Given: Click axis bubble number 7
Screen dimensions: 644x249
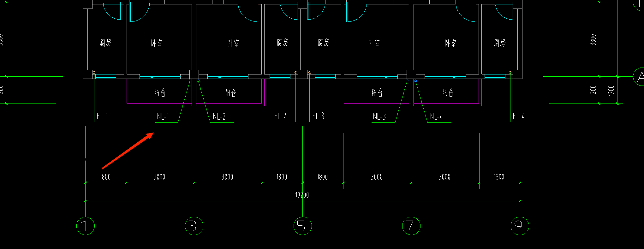Looking at the screenshot, I should click(x=411, y=226).
